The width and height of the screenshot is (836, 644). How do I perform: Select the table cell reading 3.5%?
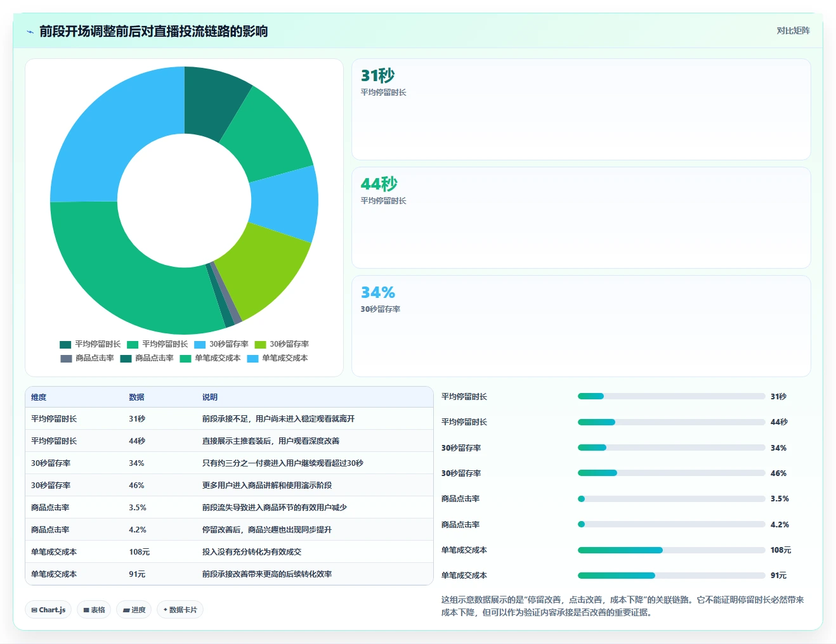coord(138,508)
